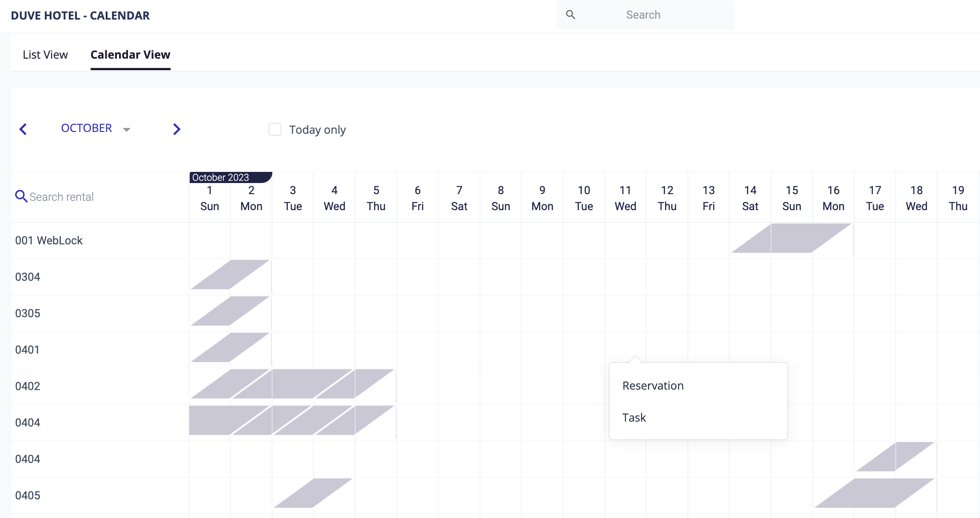This screenshot has height=518, width=980.
Task: Click the dropdown arrow beside OCTOBER
Action: (127, 130)
